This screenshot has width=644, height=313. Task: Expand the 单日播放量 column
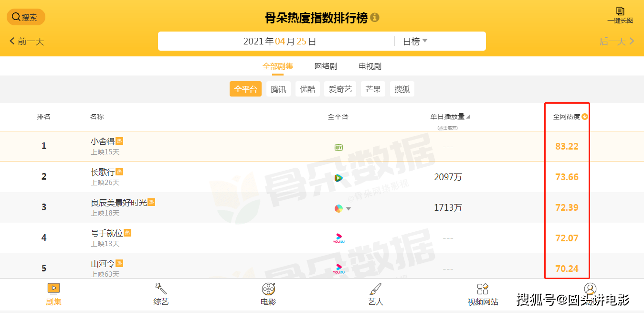tap(450, 117)
